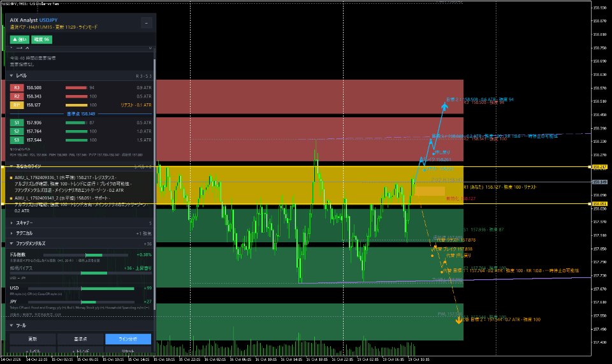Click the USDJPY symbol in panel title
612x364 pixels.
[x=48, y=20]
